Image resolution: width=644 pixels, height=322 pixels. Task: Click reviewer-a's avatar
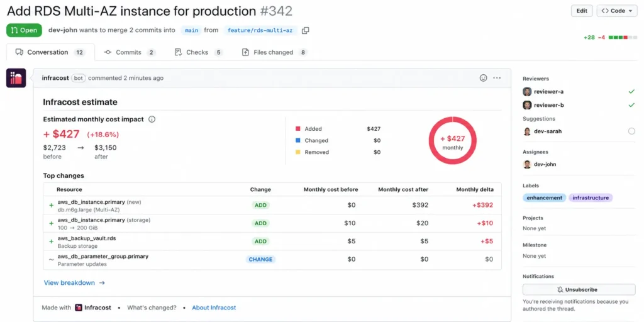527,92
